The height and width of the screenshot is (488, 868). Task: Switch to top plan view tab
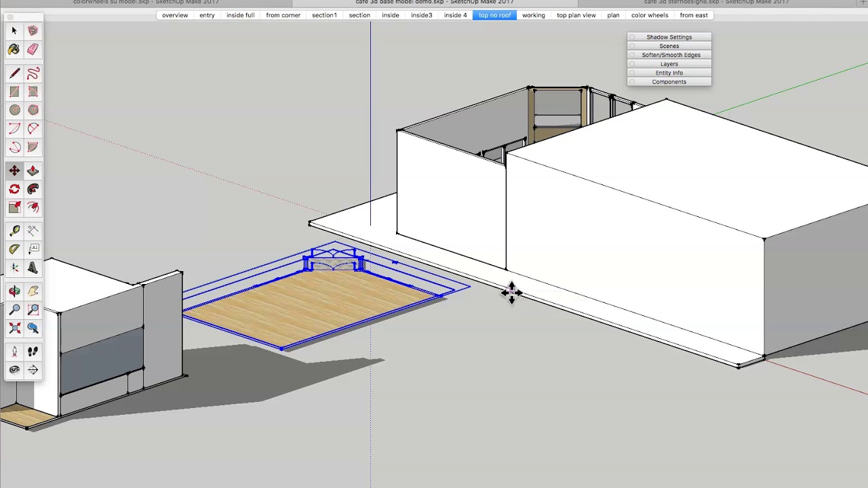(x=576, y=15)
